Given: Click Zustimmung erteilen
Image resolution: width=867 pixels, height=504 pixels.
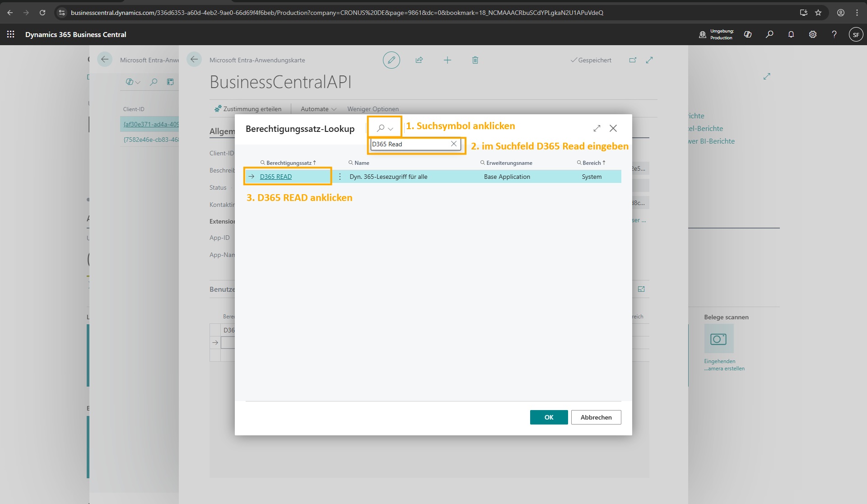Looking at the screenshot, I should 248,109.
